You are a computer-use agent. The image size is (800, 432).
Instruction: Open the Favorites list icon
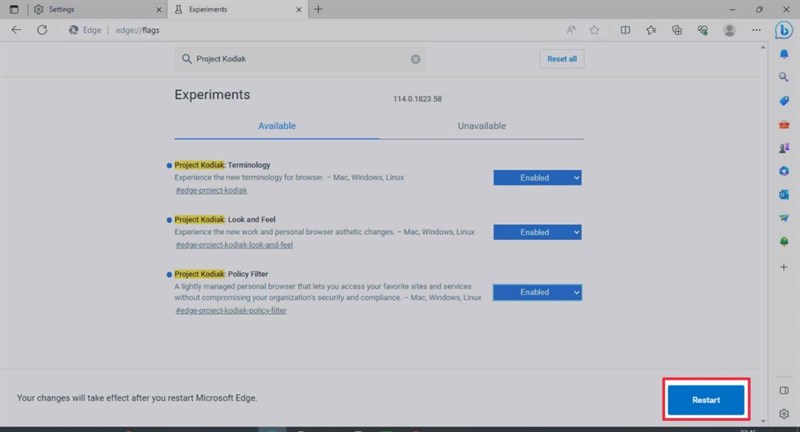pos(651,30)
